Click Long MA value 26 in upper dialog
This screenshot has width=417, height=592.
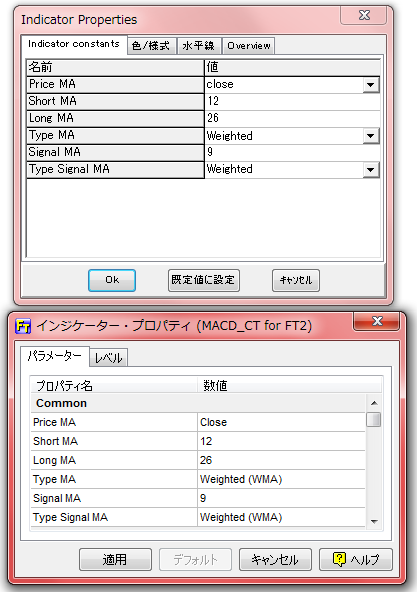coord(292,118)
